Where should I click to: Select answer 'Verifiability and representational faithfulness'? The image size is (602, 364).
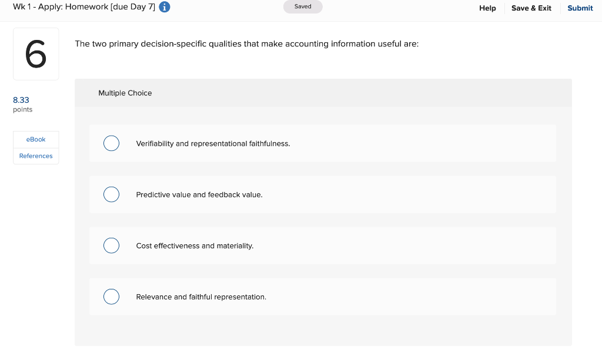(111, 143)
